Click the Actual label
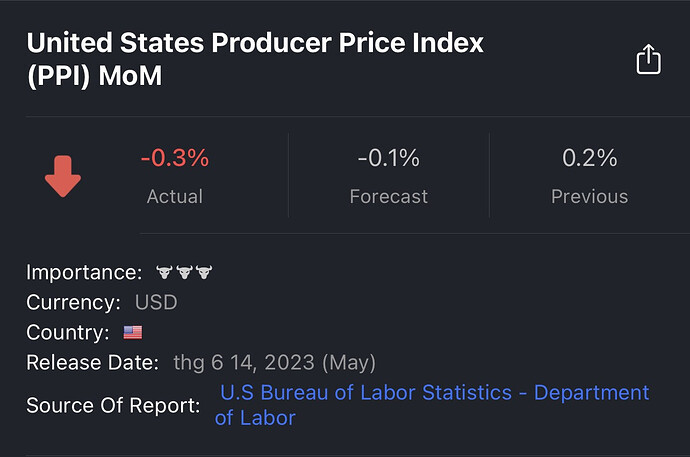Image resolution: width=690 pixels, height=457 pixels. click(174, 197)
